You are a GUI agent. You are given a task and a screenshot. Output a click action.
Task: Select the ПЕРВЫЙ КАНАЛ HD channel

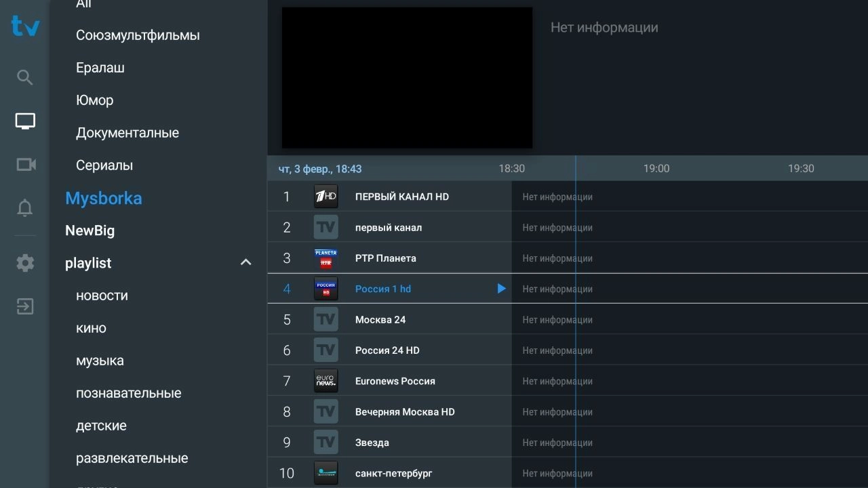[x=390, y=197]
